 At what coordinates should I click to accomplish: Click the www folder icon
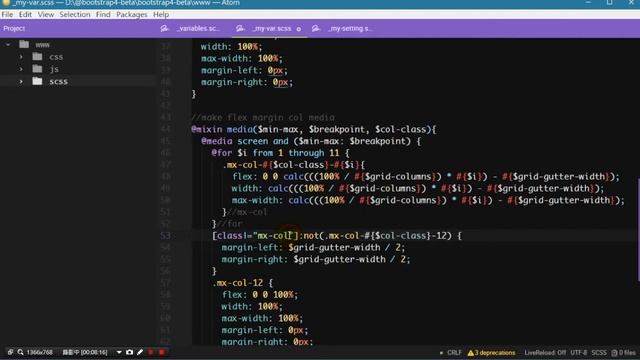coord(24,44)
